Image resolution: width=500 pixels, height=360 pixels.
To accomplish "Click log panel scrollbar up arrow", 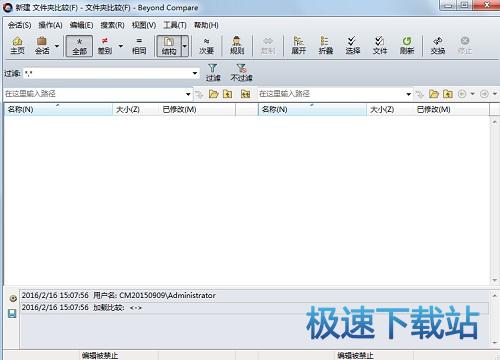I will (494, 295).
